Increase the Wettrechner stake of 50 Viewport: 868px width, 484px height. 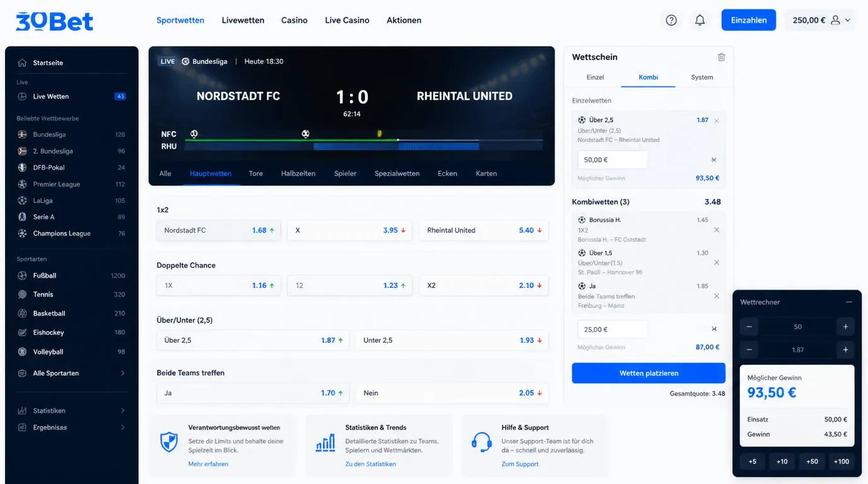[845, 327]
